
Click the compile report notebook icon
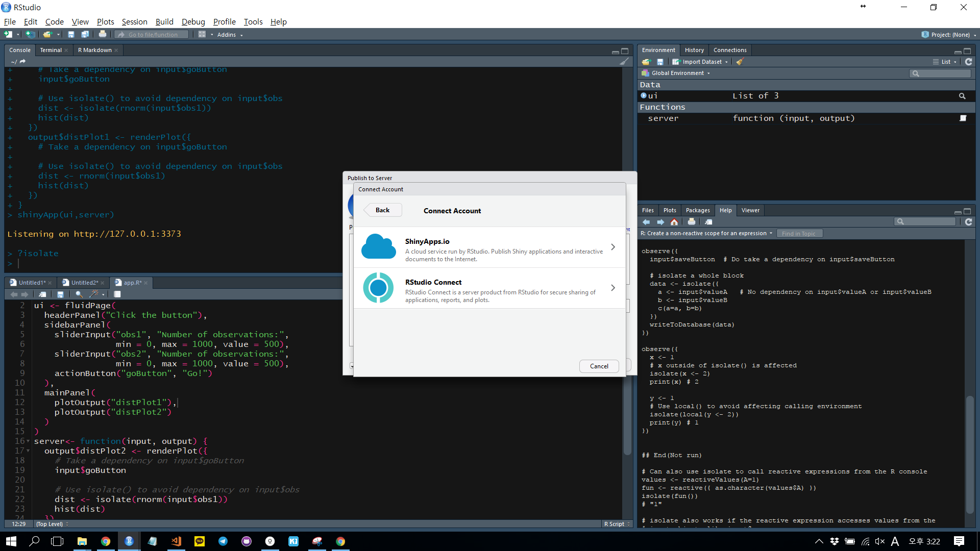pos(117,294)
